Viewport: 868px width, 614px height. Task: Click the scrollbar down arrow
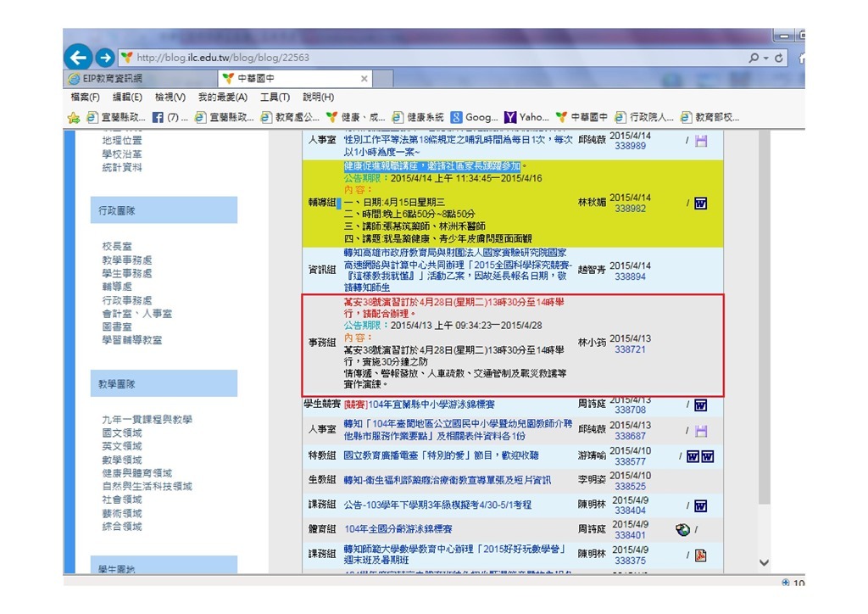[764, 562]
